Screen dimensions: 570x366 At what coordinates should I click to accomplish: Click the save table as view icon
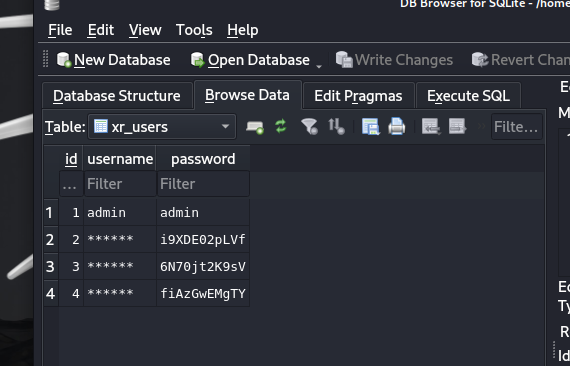pos(370,127)
